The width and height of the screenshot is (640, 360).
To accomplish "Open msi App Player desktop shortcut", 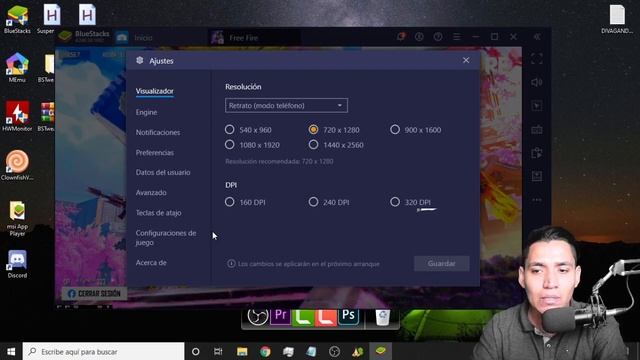I will [17, 218].
